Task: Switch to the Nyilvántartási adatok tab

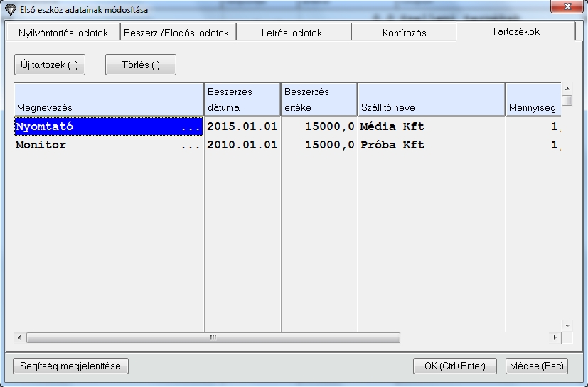Action: click(x=63, y=33)
